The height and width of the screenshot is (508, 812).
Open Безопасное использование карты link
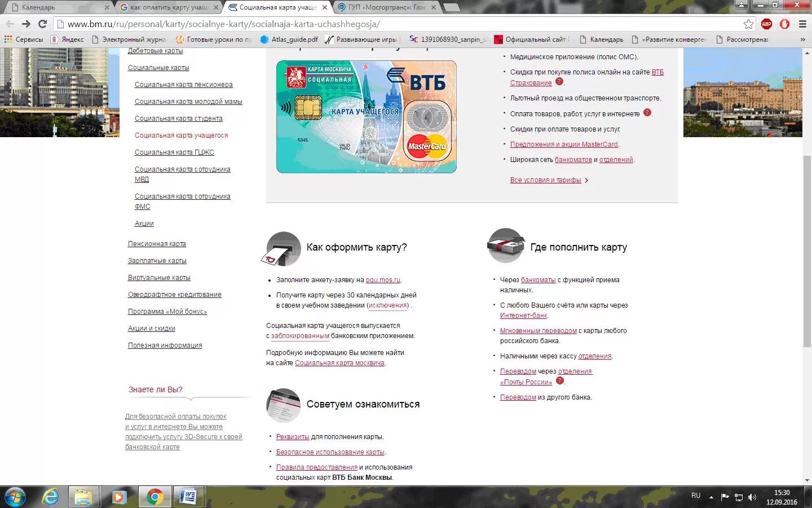330,452
